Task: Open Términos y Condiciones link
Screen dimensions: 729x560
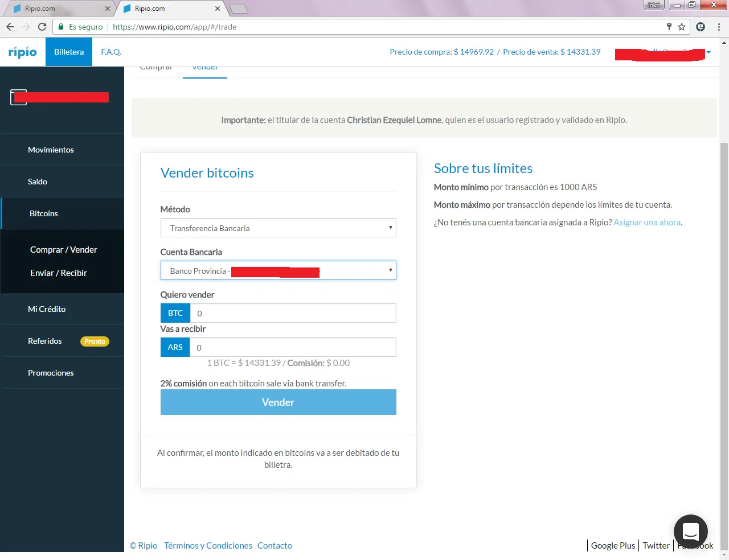Action: coord(208,545)
